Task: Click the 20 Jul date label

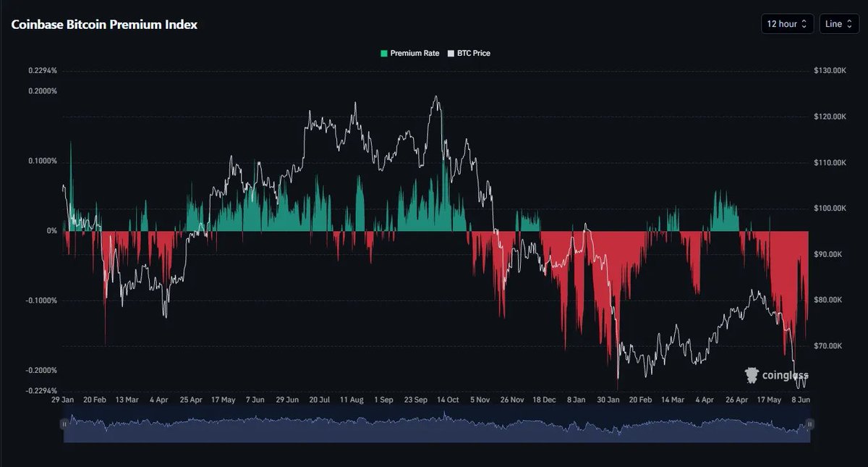Action: (319, 400)
